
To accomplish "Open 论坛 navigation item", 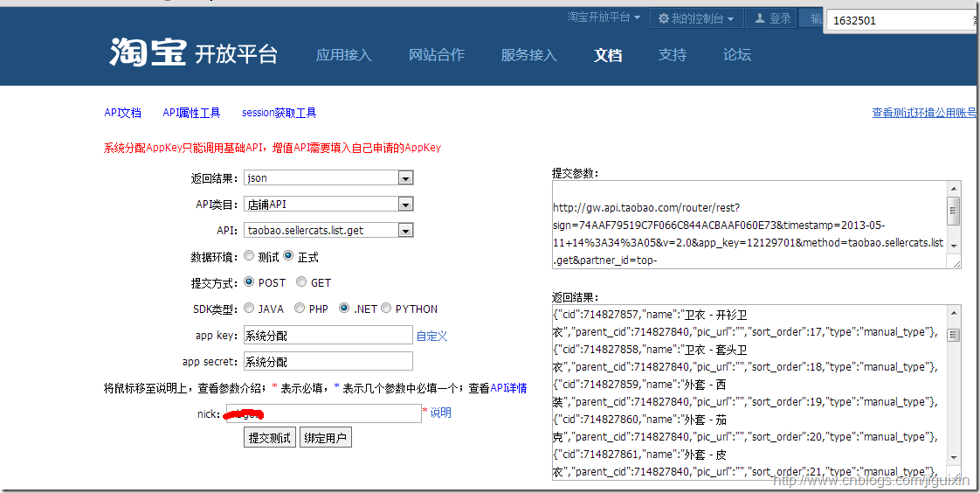I will tap(737, 55).
